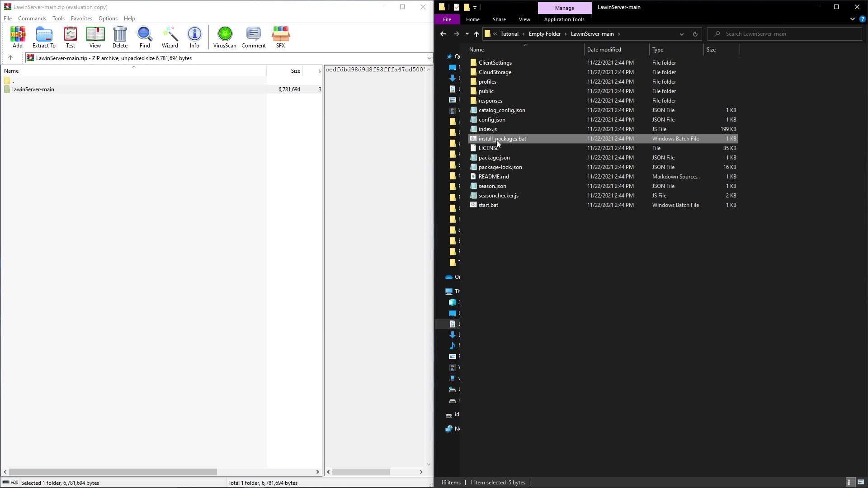Select the Add archive tool in WinRAR
868x488 pixels.
(x=17, y=37)
